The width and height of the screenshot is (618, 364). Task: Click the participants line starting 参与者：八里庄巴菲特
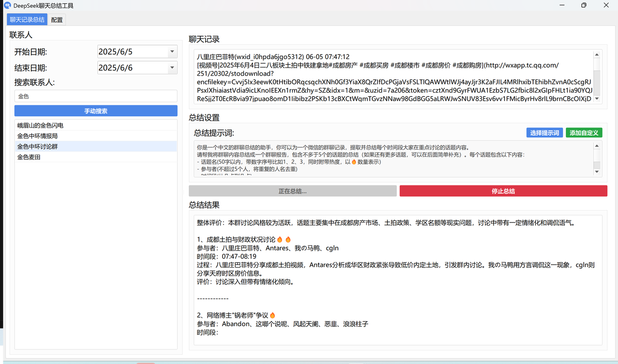point(267,248)
